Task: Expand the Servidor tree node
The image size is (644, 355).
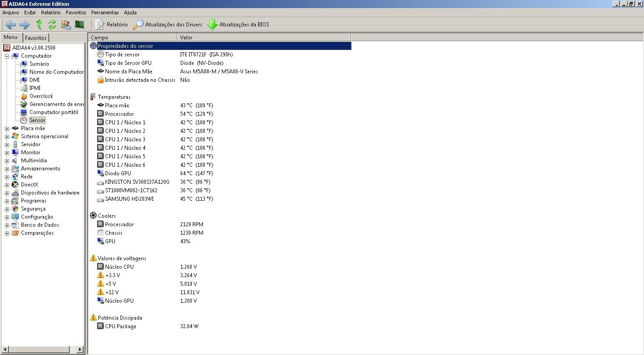Action: (x=7, y=145)
